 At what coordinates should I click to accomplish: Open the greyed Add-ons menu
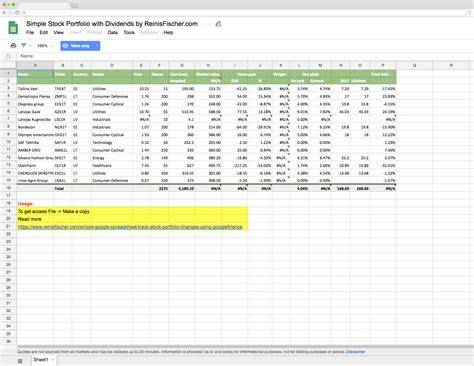pyautogui.click(x=149, y=33)
